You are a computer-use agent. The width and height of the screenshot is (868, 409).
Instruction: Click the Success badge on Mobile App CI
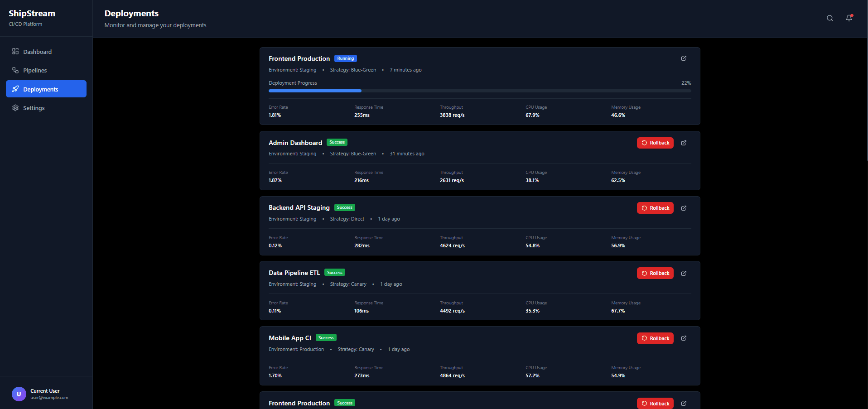click(326, 337)
